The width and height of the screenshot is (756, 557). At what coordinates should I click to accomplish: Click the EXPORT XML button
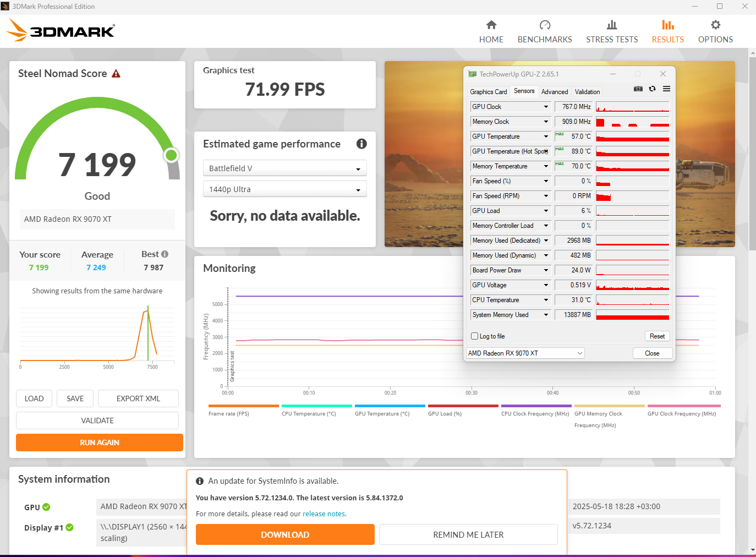point(138,398)
